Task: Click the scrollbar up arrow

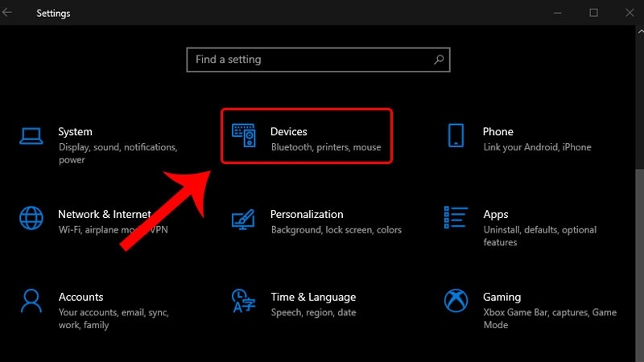Action: pyautogui.click(x=640, y=31)
